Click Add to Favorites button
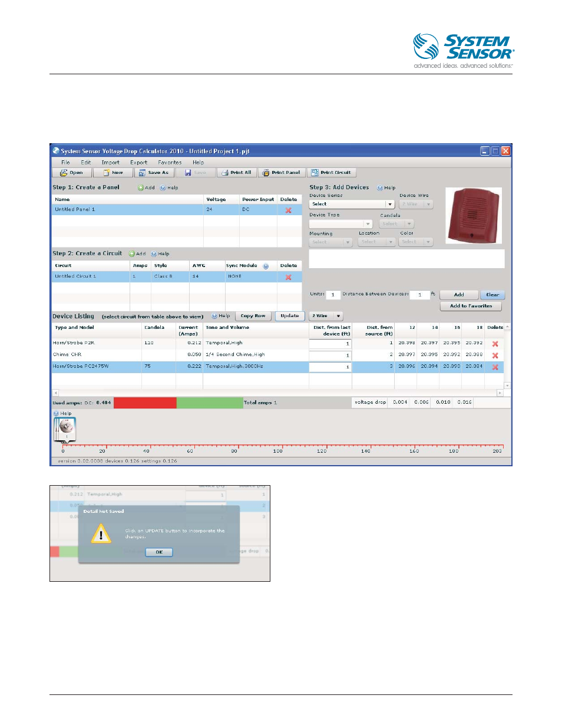The image size is (562, 728). click(x=471, y=307)
